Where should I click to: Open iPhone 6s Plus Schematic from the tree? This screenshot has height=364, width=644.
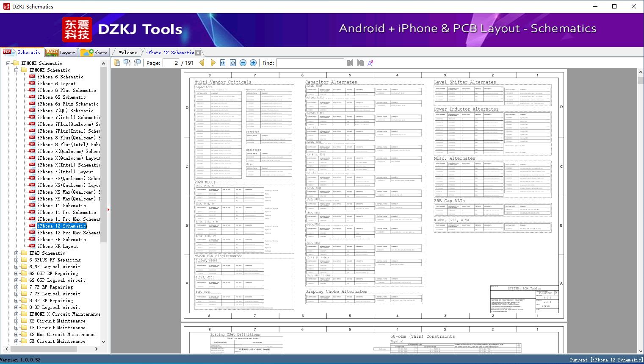point(68,104)
